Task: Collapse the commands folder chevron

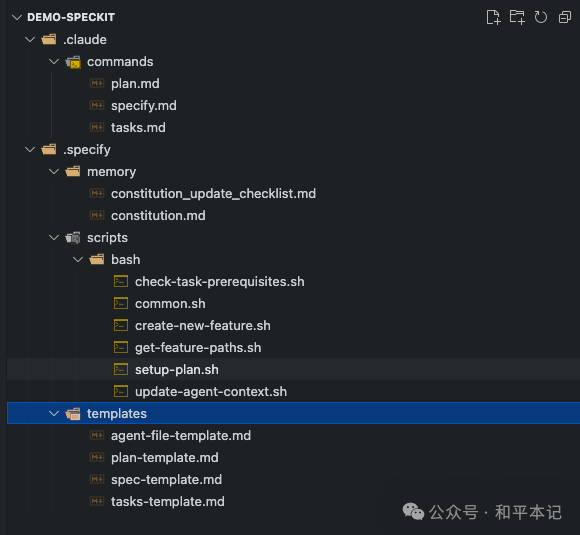Action: [54, 61]
